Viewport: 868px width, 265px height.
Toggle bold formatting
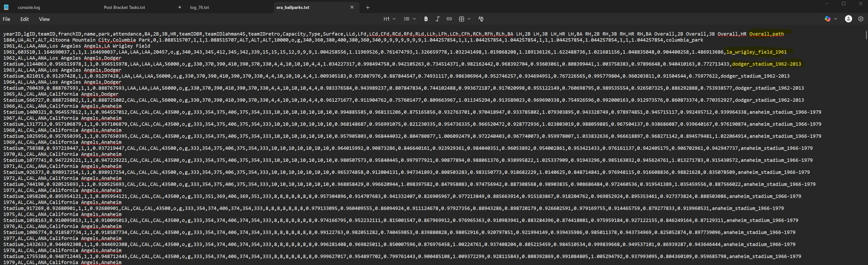tap(426, 19)
